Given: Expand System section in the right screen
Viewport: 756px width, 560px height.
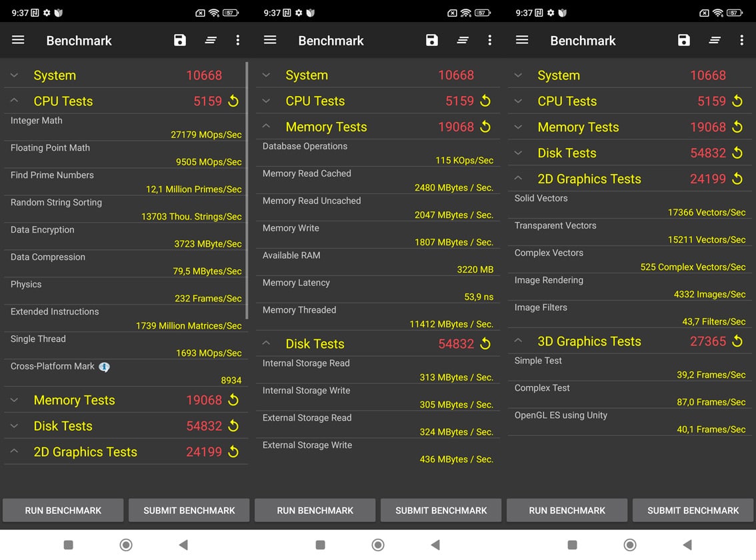Looking at the screenshot, I should [518, 75].
